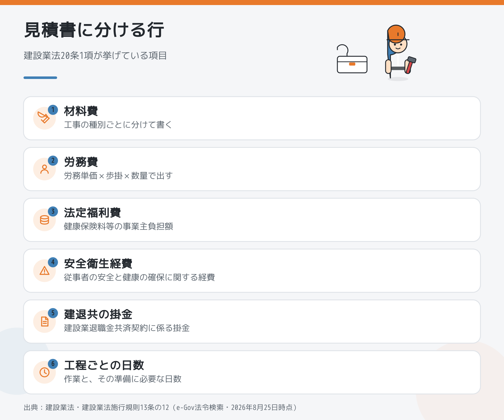Click the number 4 badge on 安全衛生経費
504x420 pixels.
(x=53, y=262)
